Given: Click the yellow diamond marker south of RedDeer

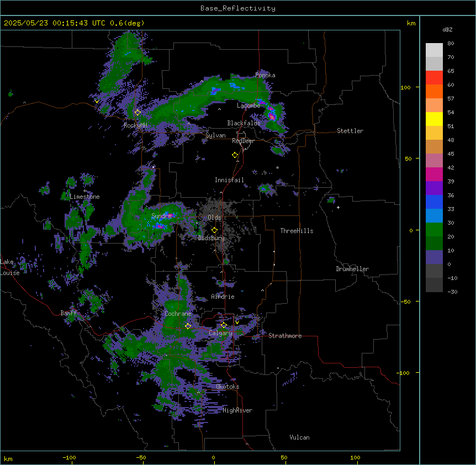Looking at the screenshot, I should pos(235,155).
